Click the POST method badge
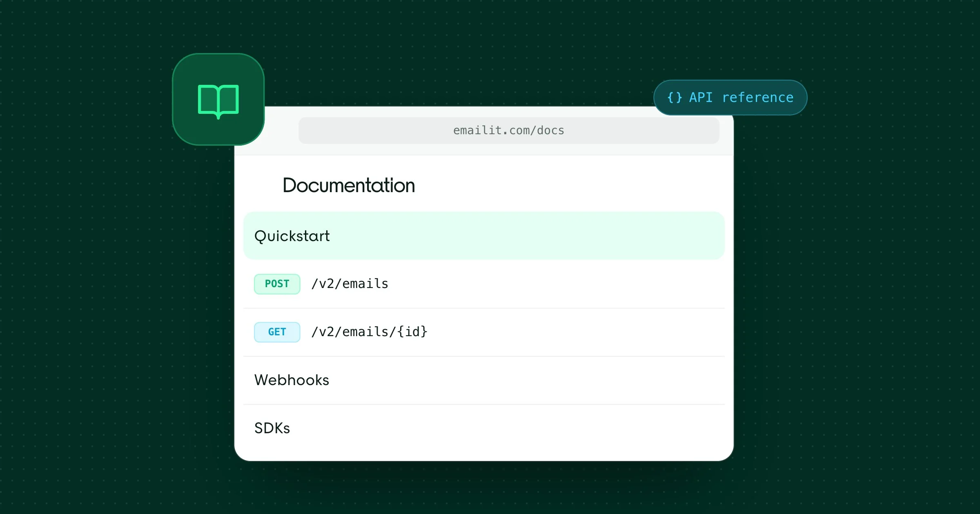This screenshot has height=514, width=980. [x=277, y=284]
